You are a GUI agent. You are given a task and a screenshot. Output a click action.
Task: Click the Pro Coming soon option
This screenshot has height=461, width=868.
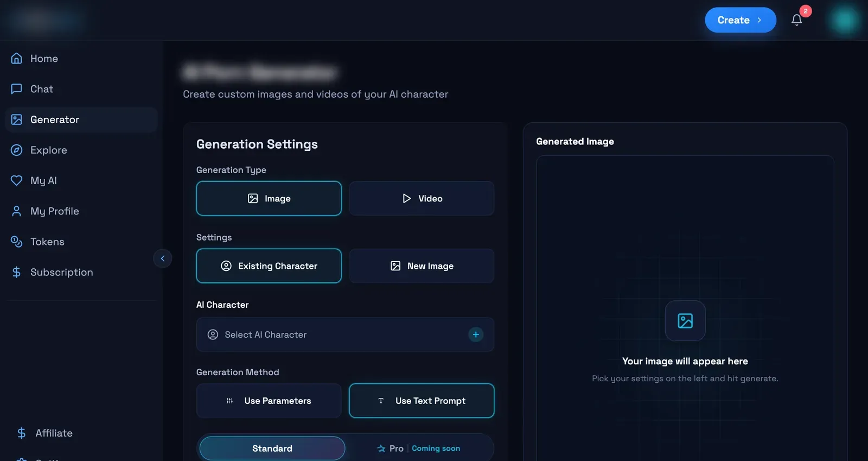click(419, 449)
